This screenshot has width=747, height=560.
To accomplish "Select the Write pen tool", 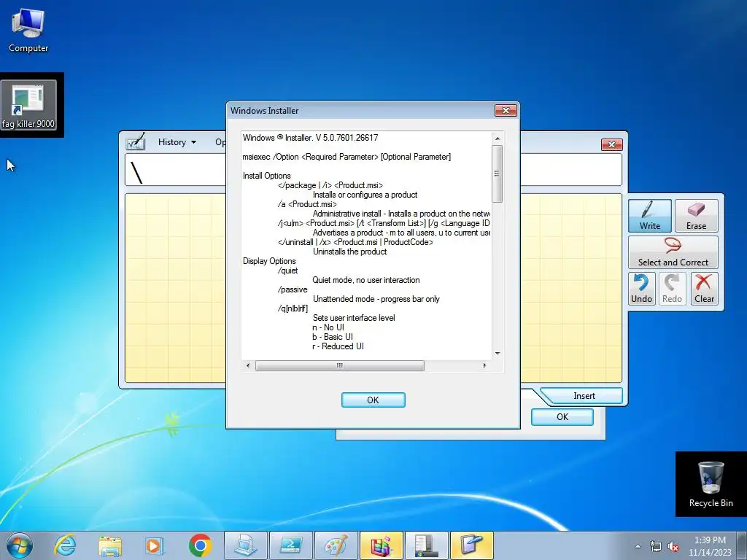I will point(650,215).
